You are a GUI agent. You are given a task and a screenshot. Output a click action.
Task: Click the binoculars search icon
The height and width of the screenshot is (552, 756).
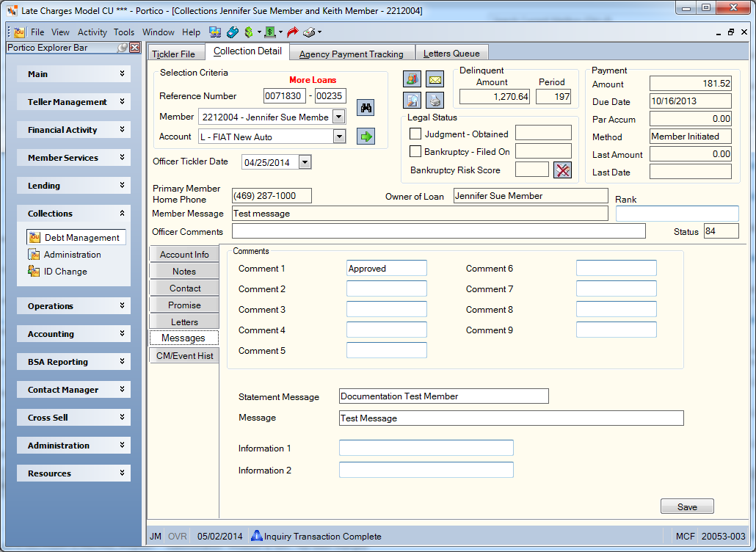click(x=366, y=107)
